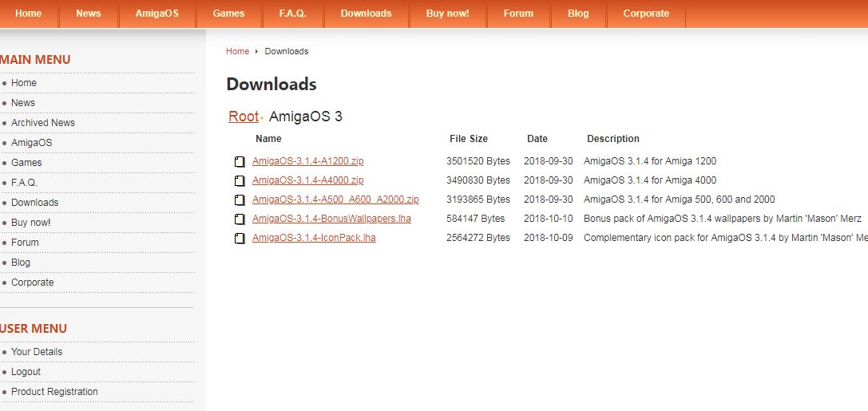868x411 pixels.
Task: Click the file icon beside AmigaOS-3.1.4-A1200.zip
Action: point(240,161)
